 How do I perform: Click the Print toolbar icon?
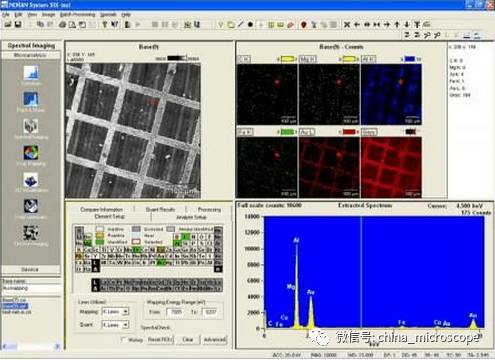click(62, 24)
